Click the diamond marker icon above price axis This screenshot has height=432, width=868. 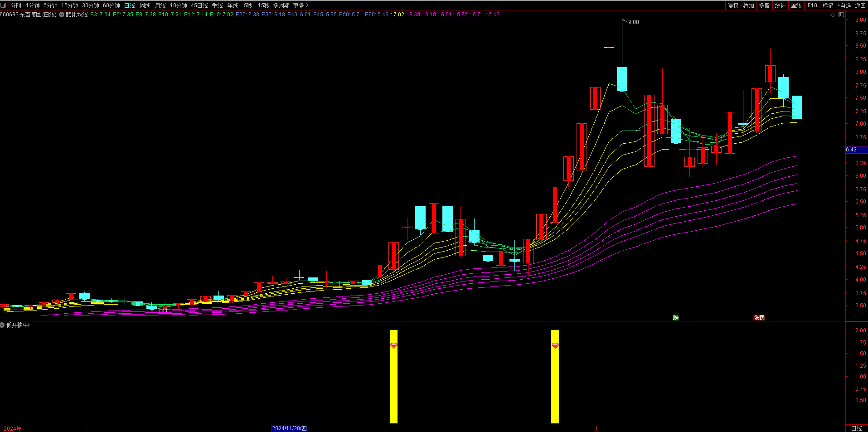(833, 15)
